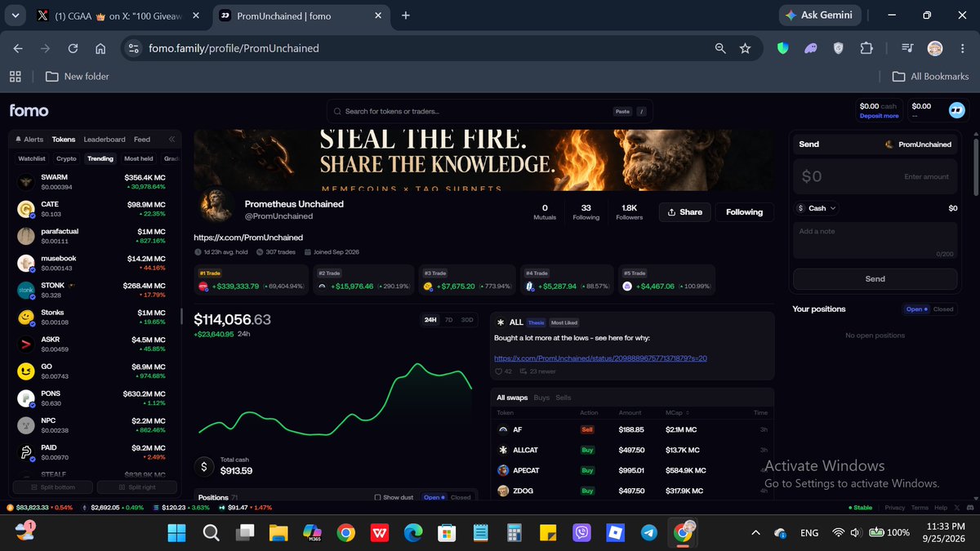Open the Chrome extensions puzzle icon

tap(866, 48)
